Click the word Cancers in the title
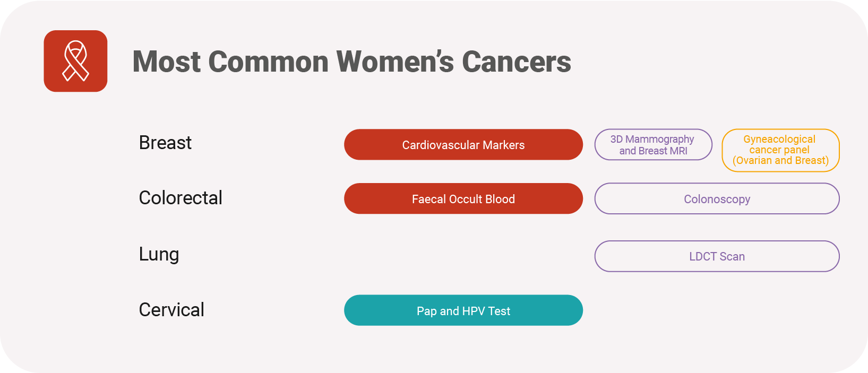This screenshot has width=868, height=373. [x=517, y=62]
